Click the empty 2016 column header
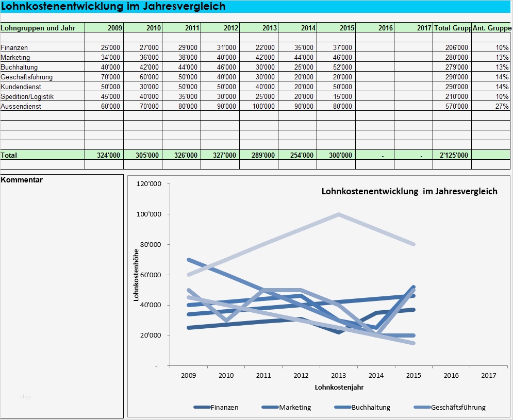This screenshot has width=513, height=420. pos(382,28)
